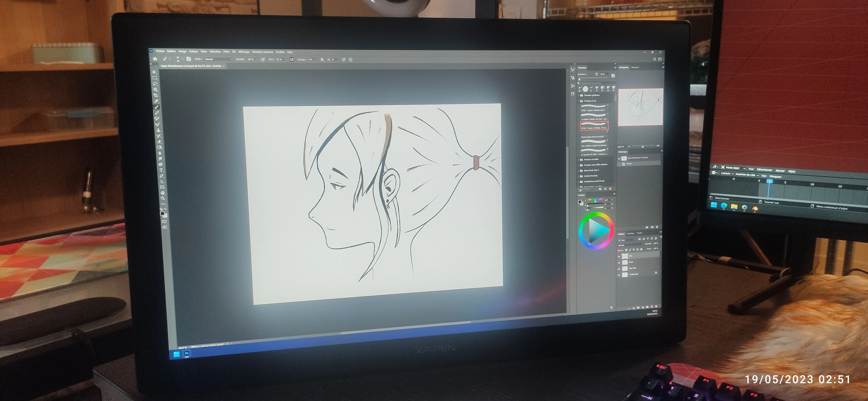This screenshot has width=868, height=401.
Task: Click the delete brush trash icon
Action: [x=610, y=189]
